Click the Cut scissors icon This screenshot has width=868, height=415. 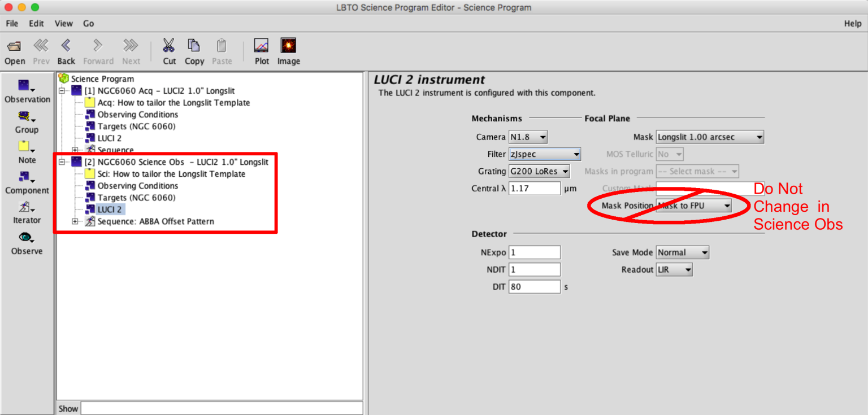tap(169, 45)
